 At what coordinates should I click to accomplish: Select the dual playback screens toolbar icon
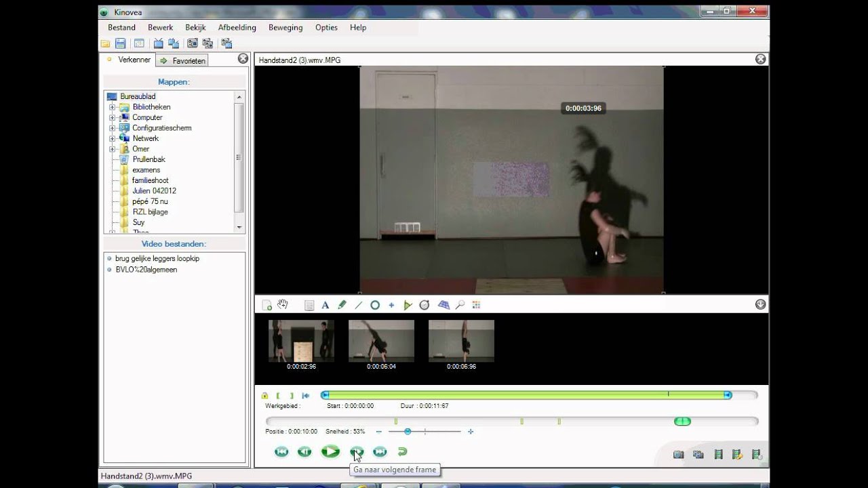pos(174,43)
